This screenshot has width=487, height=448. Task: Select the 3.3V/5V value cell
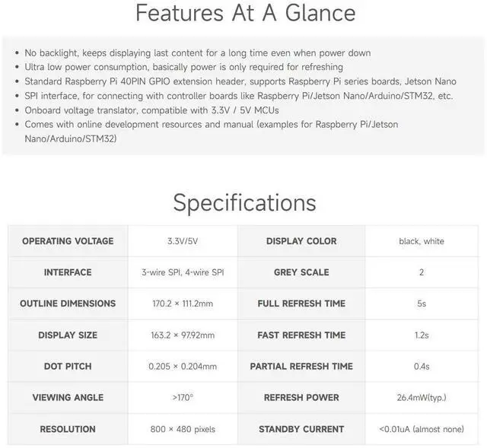183,241
